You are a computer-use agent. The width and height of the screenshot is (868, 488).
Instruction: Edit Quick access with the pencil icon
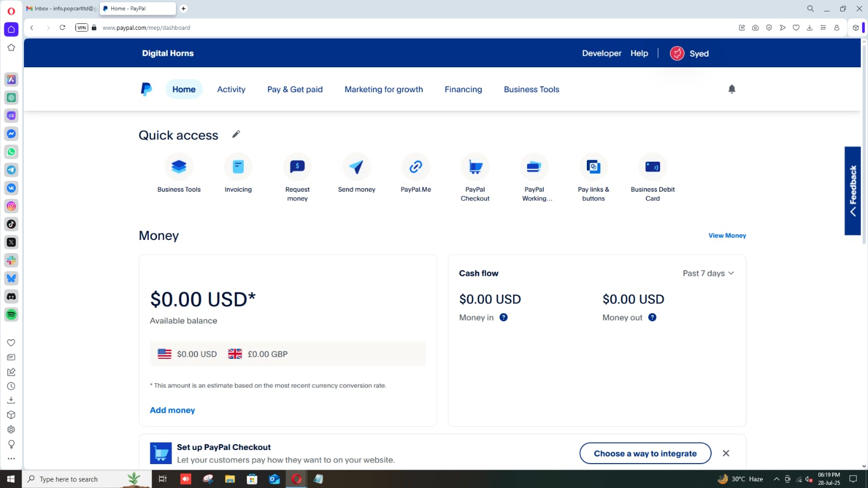[236, 134]
